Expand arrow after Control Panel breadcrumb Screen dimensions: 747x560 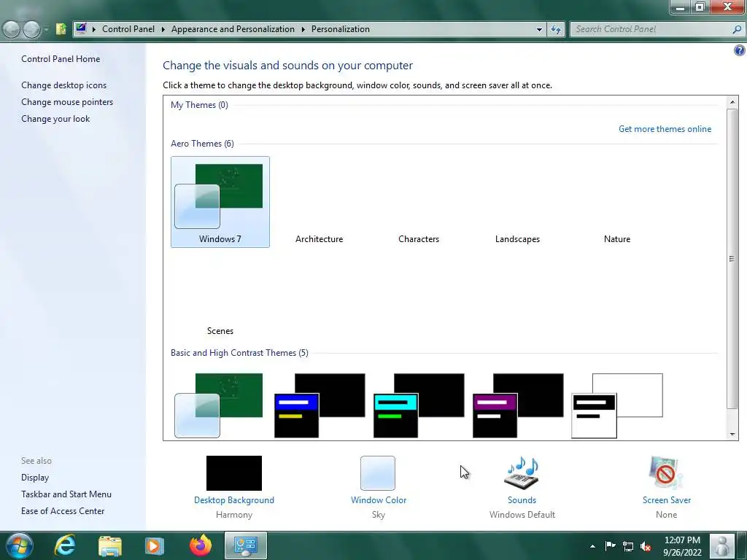163,29
